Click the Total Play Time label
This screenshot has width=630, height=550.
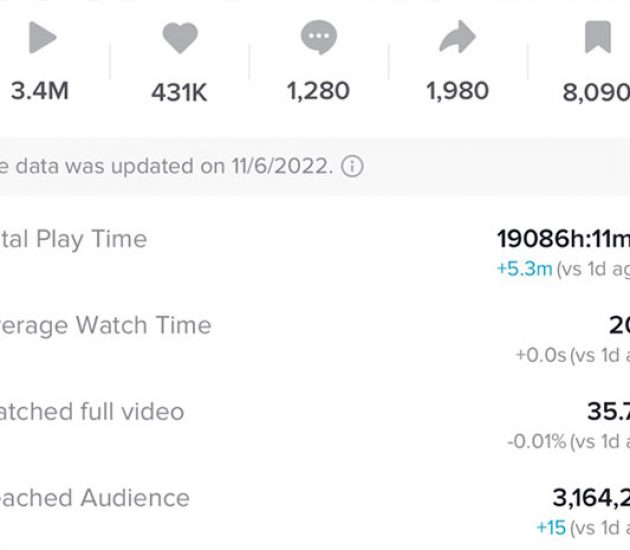pyautogui.click(x=74, y=239)
